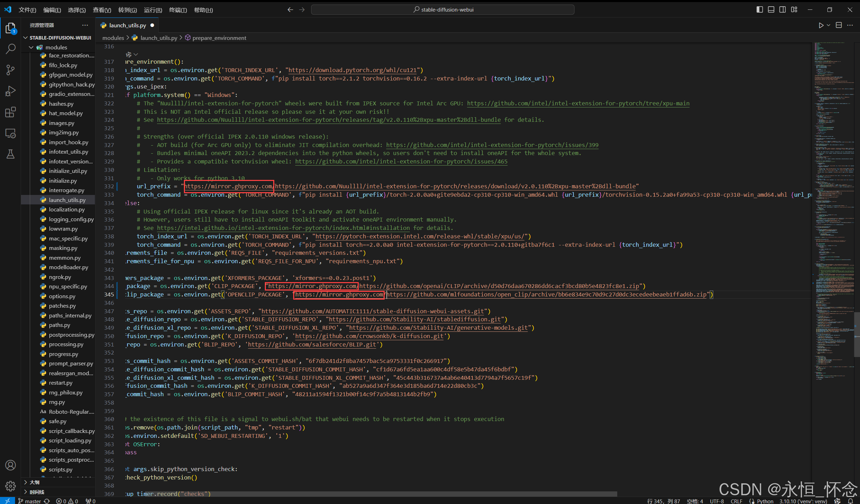Screen dimensions: 860x504
Task: Open the Testing flask view
Action: [11, 154]
